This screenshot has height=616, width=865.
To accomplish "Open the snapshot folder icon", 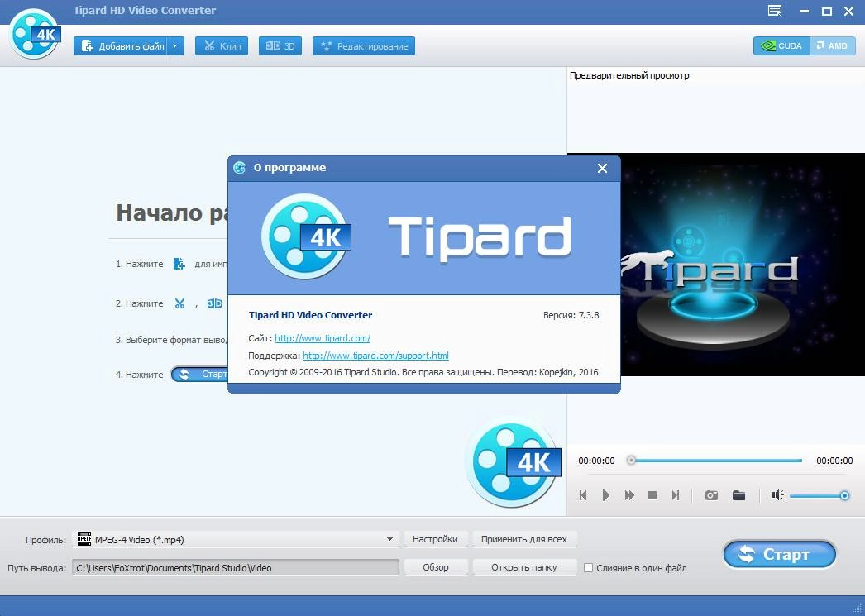I will [x=738, y=495].
